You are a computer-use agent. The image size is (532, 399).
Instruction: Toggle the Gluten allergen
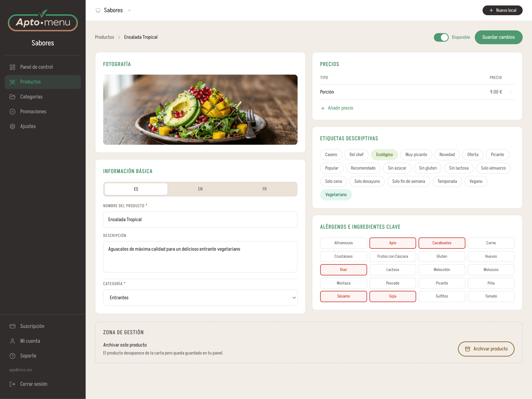(x=441, y=256)
